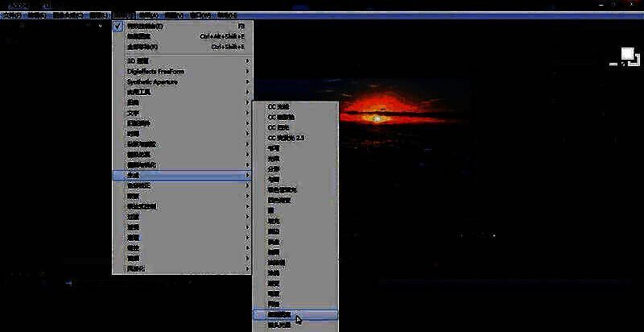This screenshot has width=644, height=332.
Task: Open the 文件(F) menu in the menu bar
Action: 14,15
